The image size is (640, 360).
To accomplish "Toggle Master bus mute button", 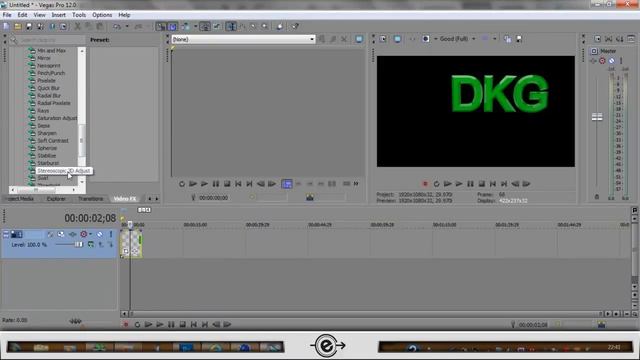I will pyautogui.click(x=611, y=61).
